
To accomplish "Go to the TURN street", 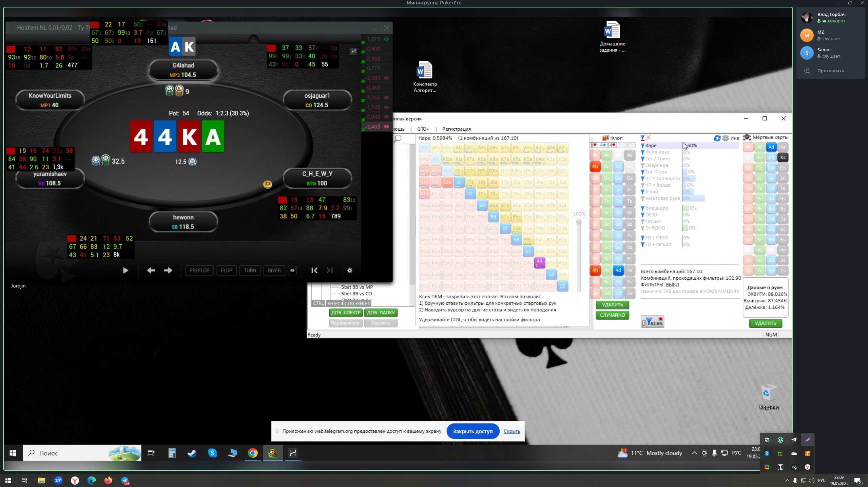I will click(250, 270).
